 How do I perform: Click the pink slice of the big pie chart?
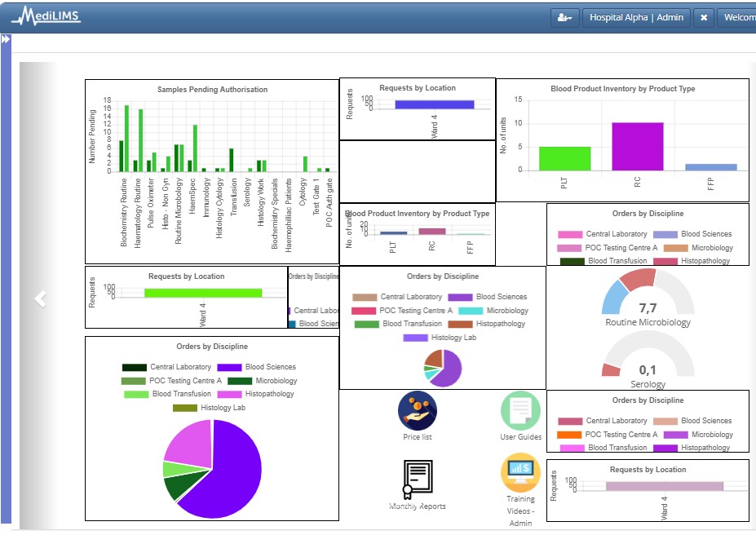pos(192,444)
